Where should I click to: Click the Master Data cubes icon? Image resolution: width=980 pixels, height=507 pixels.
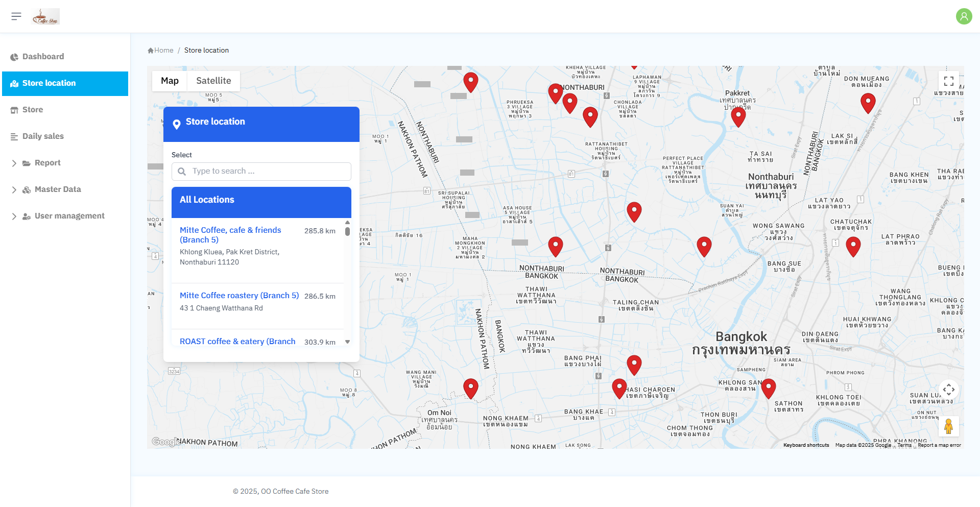(27, 189)
